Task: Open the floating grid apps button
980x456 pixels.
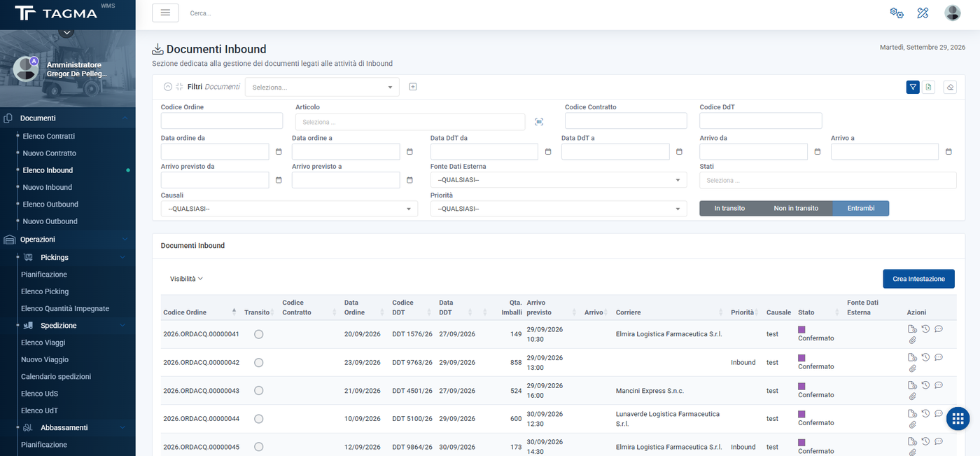Action: (x=958, y=419)
